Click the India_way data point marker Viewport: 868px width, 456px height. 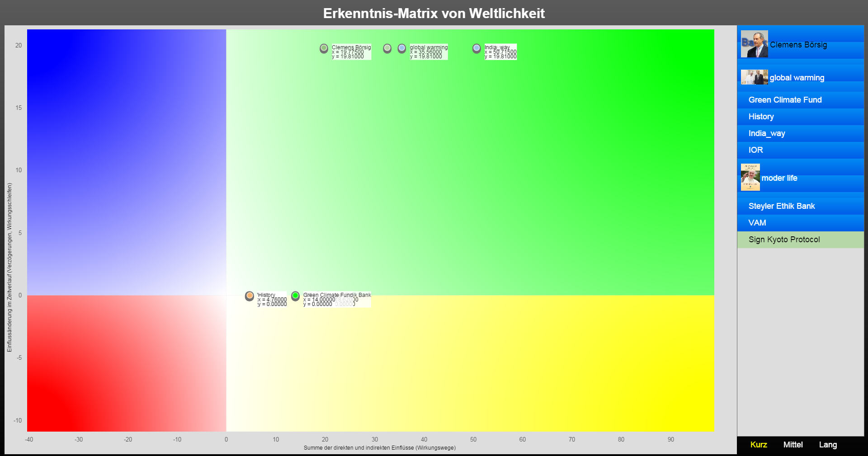pos(476,48)
